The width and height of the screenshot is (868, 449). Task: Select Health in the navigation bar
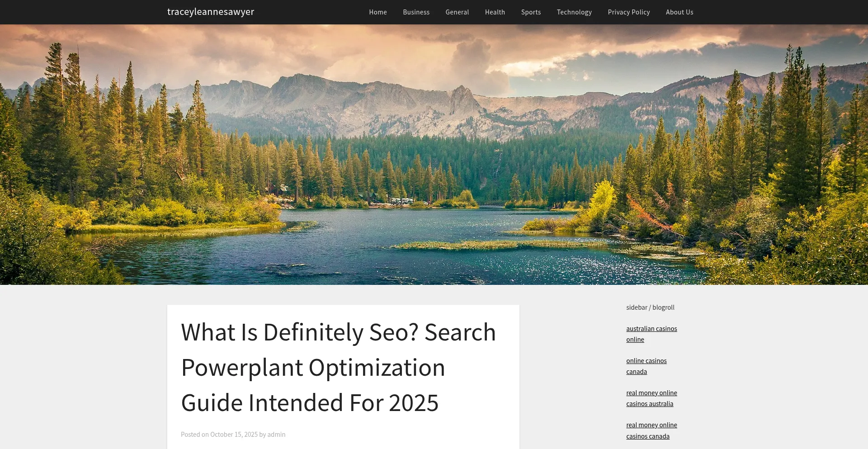point(495,12)
